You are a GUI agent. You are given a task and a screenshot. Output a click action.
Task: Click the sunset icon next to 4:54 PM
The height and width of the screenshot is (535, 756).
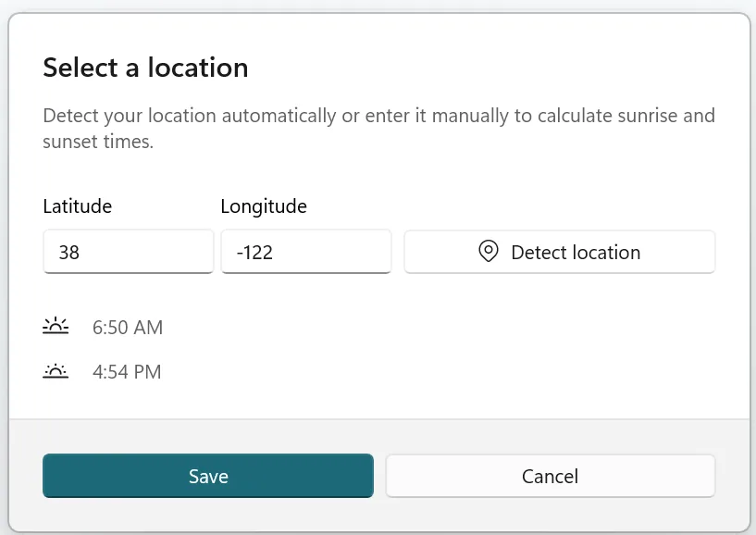pos(56,371)
